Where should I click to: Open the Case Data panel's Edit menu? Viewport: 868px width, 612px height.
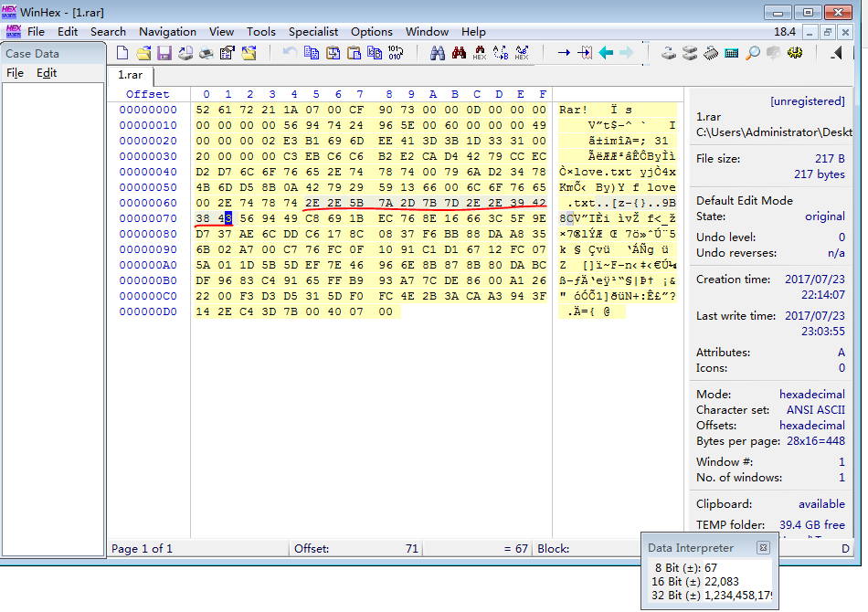point(47,73)
